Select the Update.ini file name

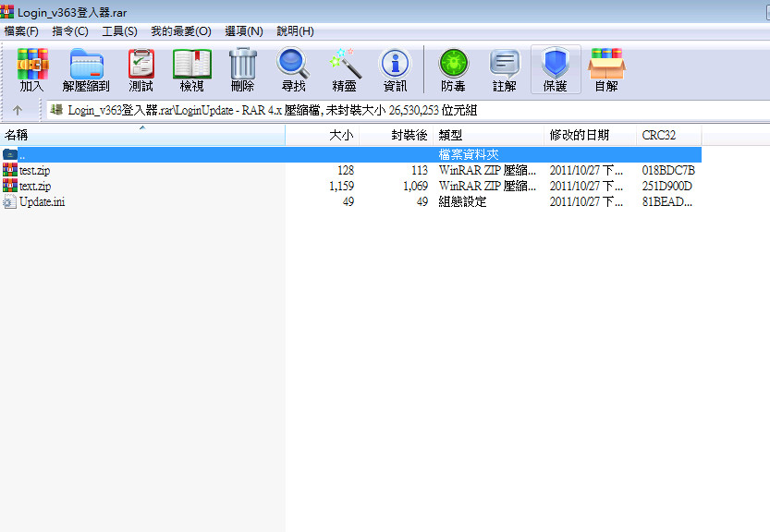42,201
